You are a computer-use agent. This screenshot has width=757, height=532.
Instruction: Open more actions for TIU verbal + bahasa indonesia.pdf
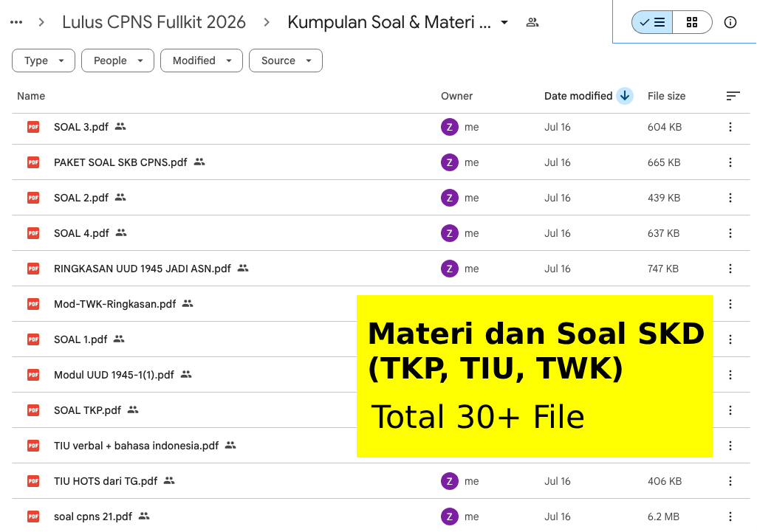tap(730, 446)
